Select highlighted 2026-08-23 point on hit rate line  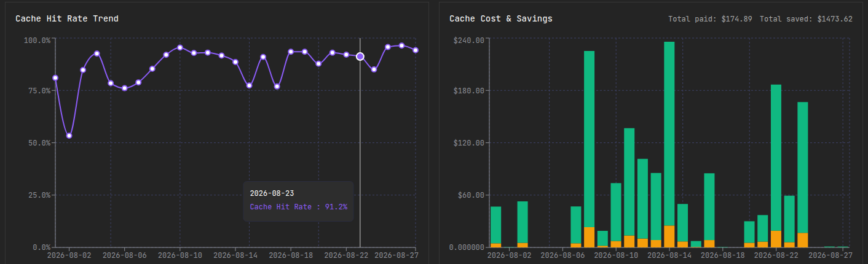click(360, 56)
